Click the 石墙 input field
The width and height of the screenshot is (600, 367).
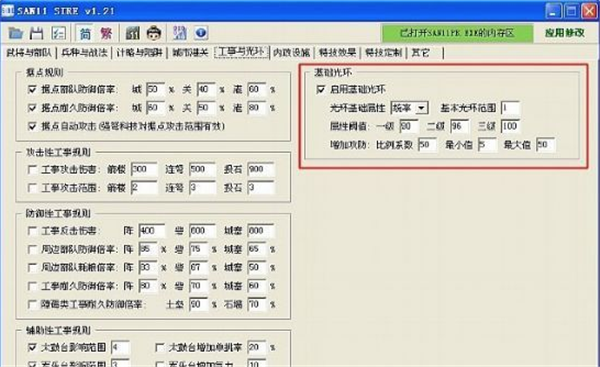(257, 305)
